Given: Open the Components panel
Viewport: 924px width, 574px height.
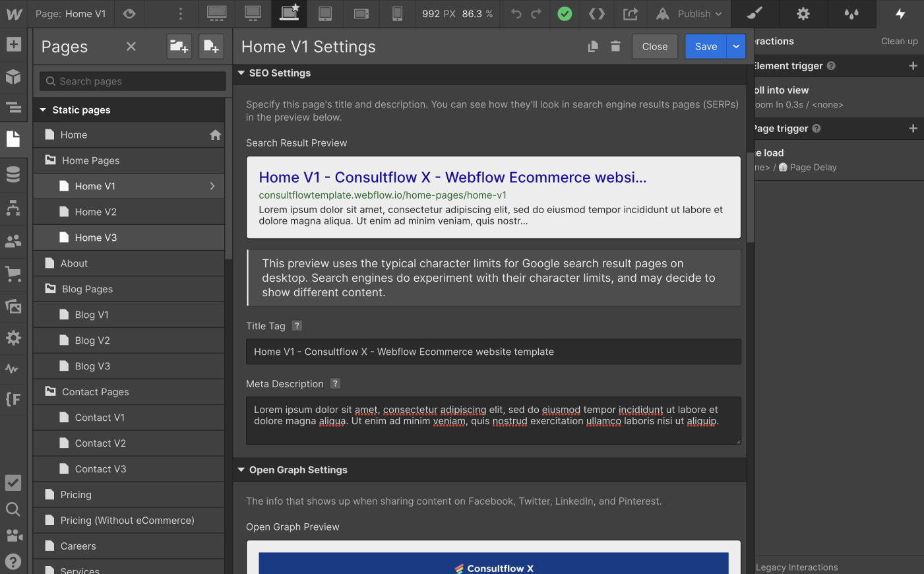Looking at the screenshot, I should (13, 77).
